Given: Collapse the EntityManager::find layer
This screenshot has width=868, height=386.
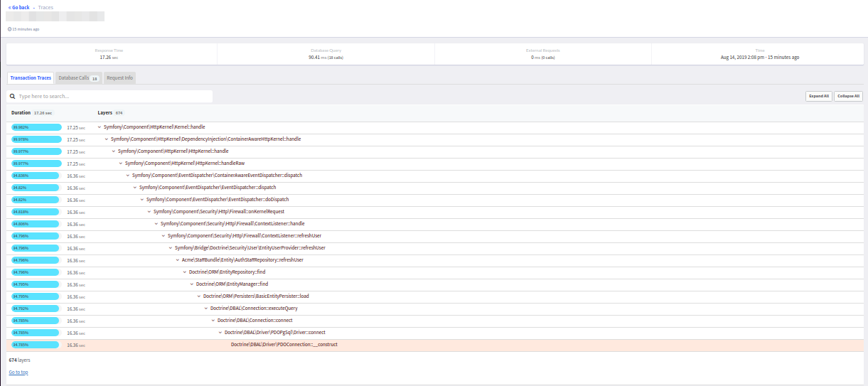Looking at the screenshot, I should pos(192,284).
